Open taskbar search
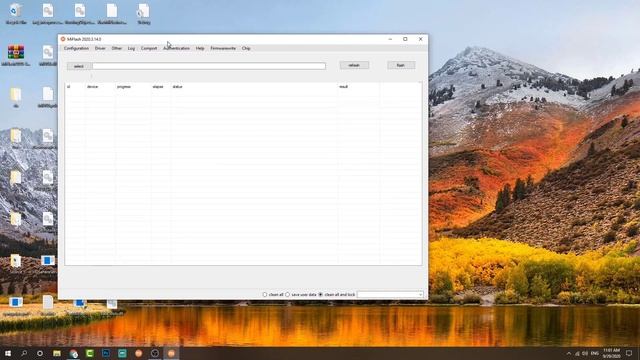This screenshot has height=360, width=640. tap(24, 353)
